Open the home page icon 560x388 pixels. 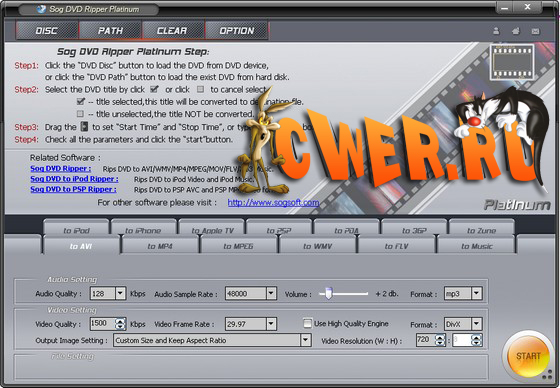[516, 31]
